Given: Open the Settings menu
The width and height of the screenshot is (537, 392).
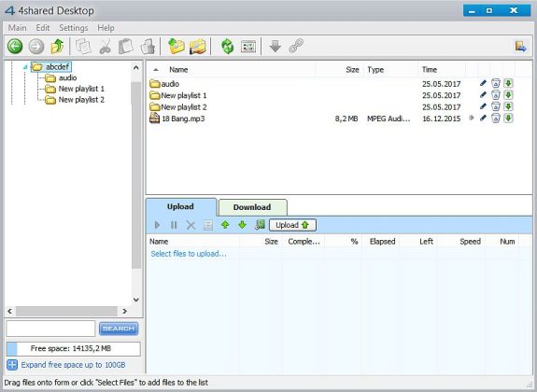Looking at the screenshot, I should tap(73, 28).
